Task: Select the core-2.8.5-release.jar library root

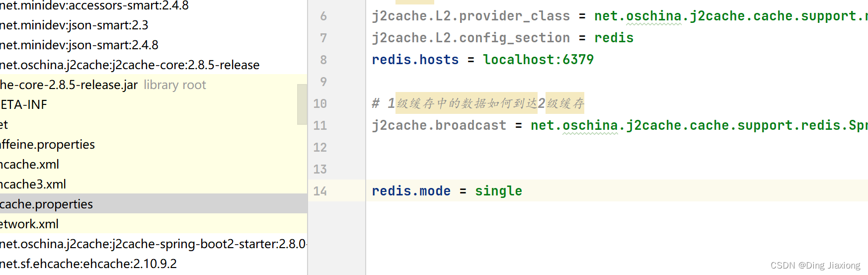Action: (x=103, y=85)
